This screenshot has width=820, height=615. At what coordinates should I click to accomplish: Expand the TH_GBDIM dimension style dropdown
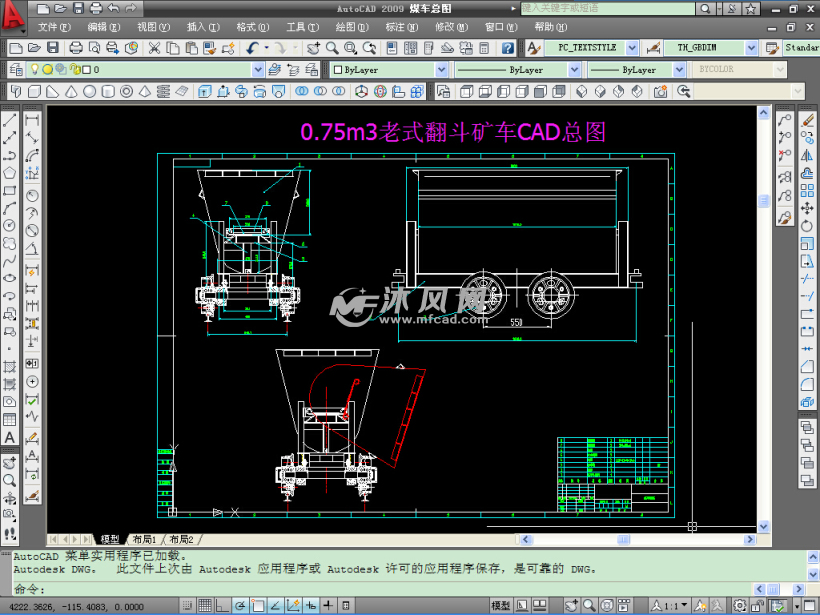751,48
